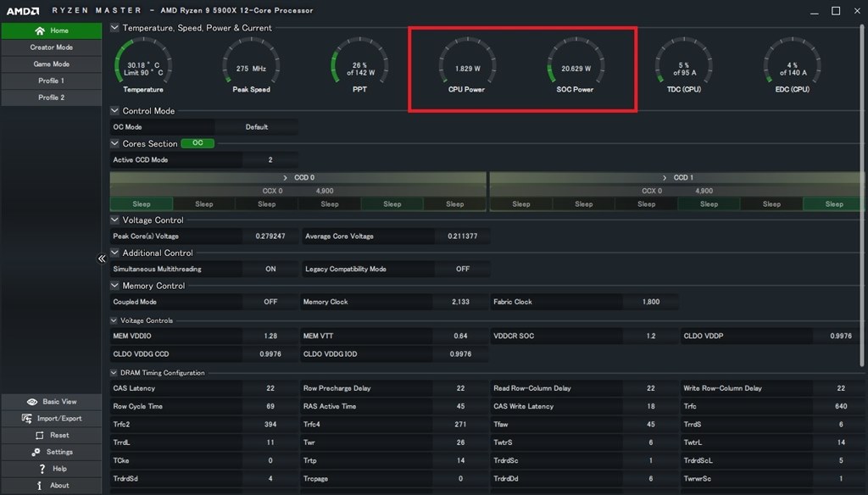Screen dimensions: 868x495
Task: Click MEM VDDIO value 1.28
Action: click(x=270, y=336)
